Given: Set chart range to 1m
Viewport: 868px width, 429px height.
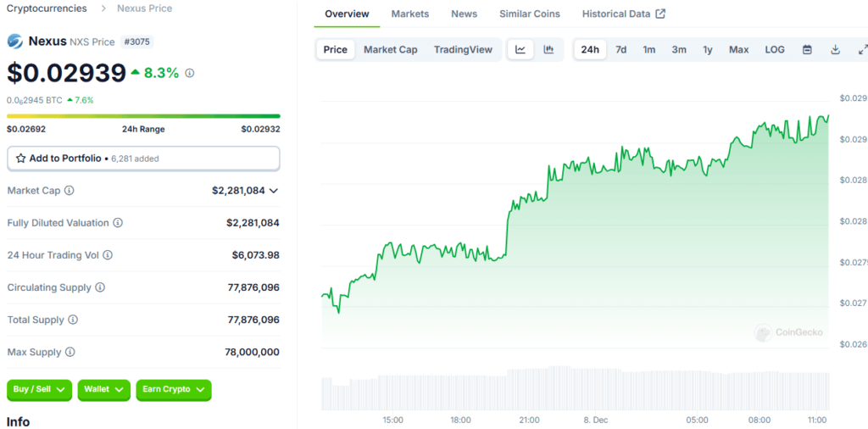Looking at the screenshot, I should pos(649,49).
